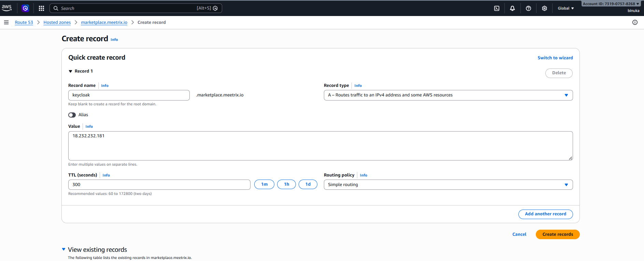Click Create records button

[558, 234]
